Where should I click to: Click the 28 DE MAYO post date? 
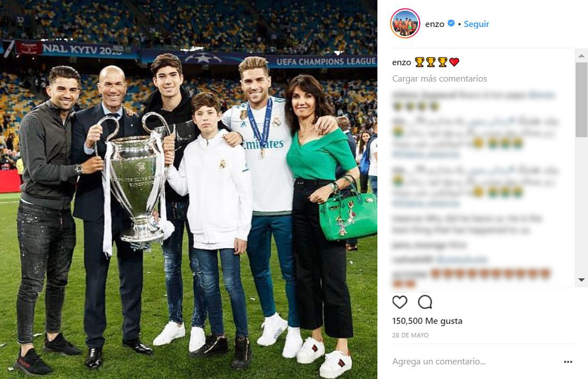[410, 335]
